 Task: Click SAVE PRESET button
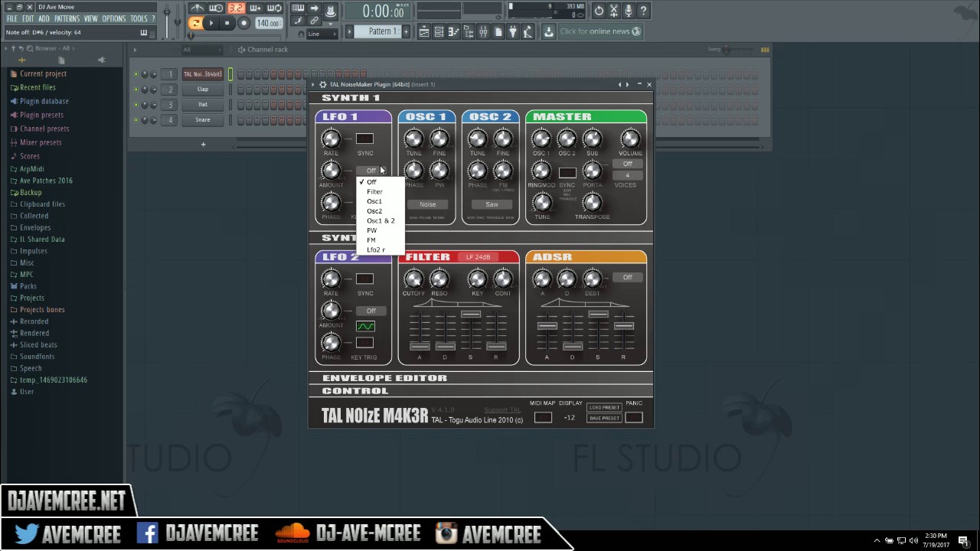point(604,418)
